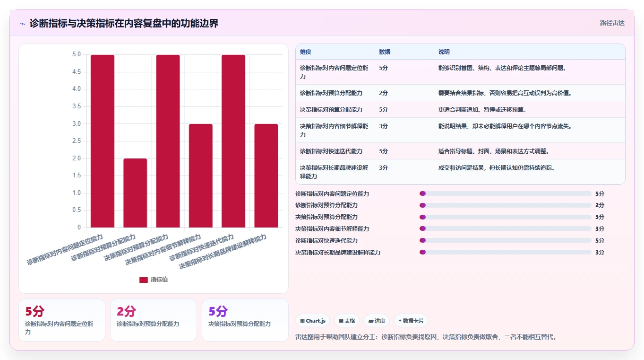Click the description 能够识别首图、结构、表达和评论主题等局部问题

pos(502,68)
